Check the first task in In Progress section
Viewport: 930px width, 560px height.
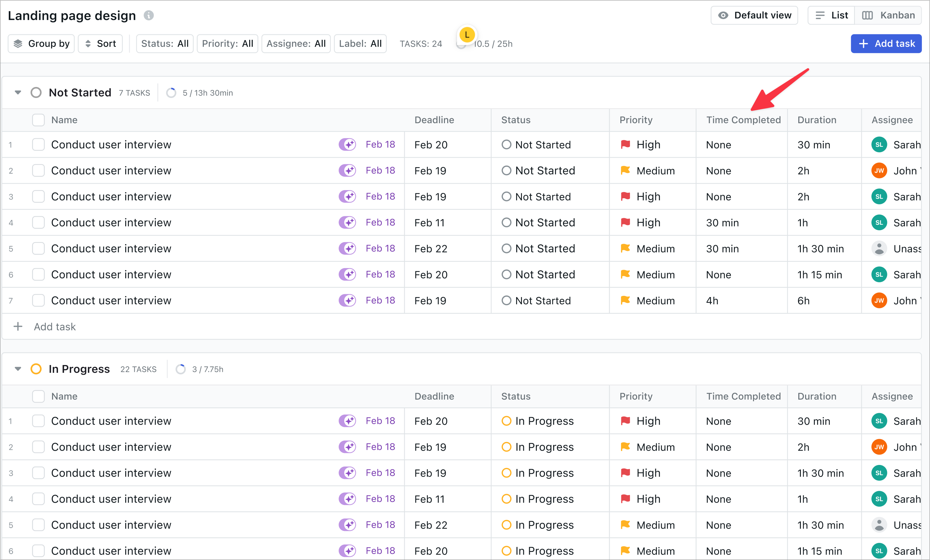tap(38, 421)
